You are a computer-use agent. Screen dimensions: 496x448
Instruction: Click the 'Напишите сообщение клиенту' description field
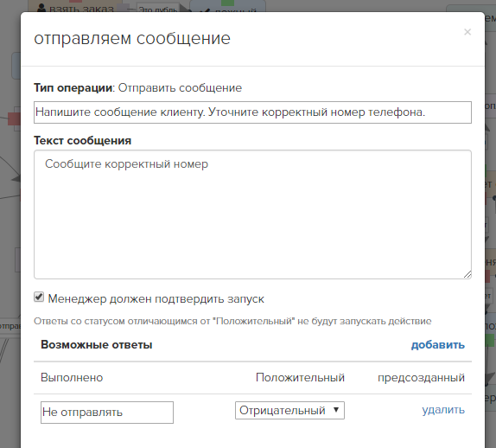(252, 112)
